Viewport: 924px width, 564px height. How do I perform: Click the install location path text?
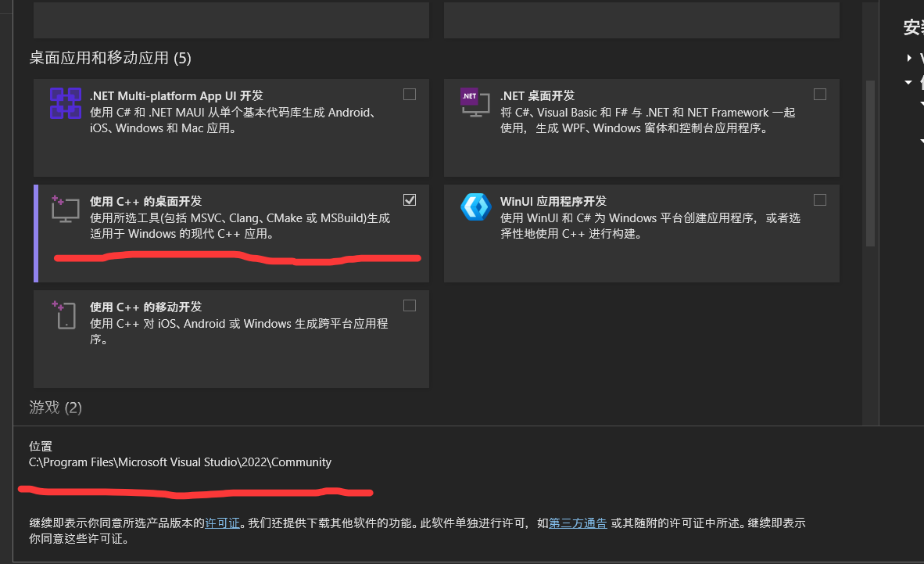[181, 462]
